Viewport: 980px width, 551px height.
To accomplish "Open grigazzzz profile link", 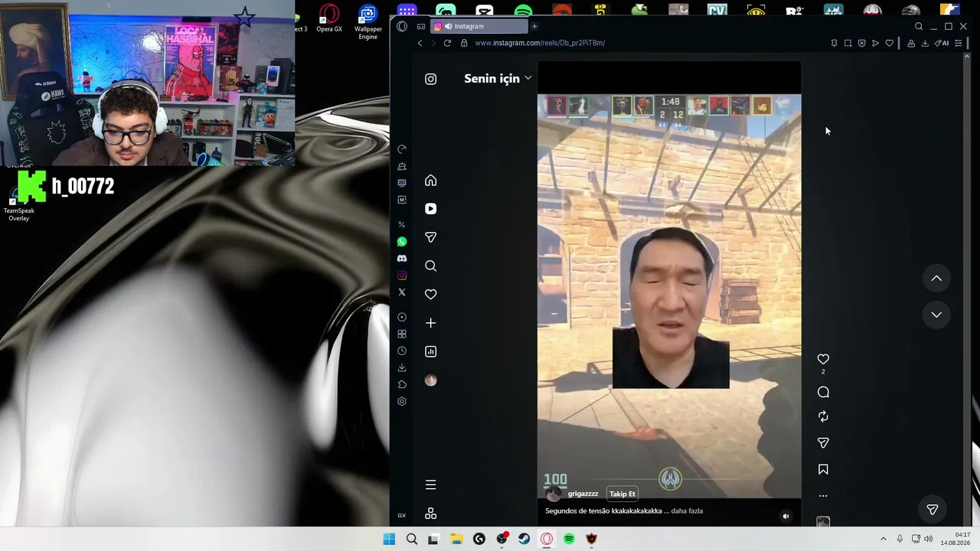I will tap(583, 494).
